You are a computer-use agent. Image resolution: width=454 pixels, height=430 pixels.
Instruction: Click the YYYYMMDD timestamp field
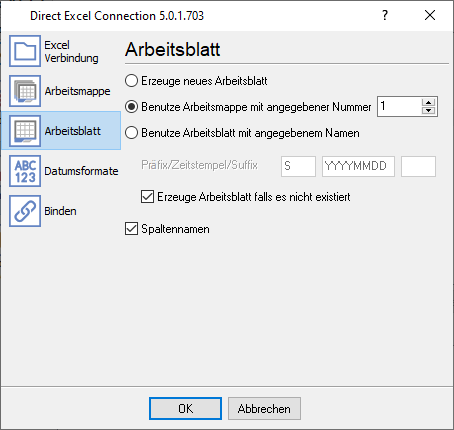358,166
